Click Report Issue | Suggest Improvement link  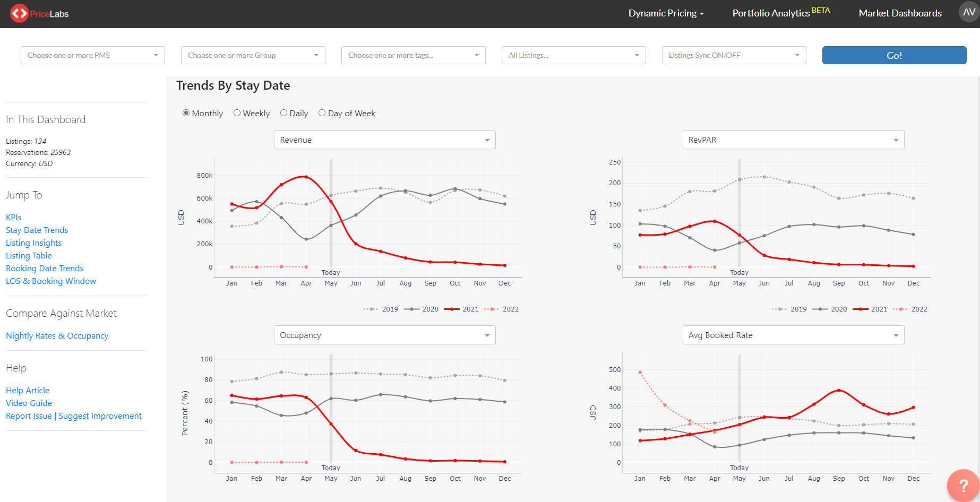pos(74,416)
